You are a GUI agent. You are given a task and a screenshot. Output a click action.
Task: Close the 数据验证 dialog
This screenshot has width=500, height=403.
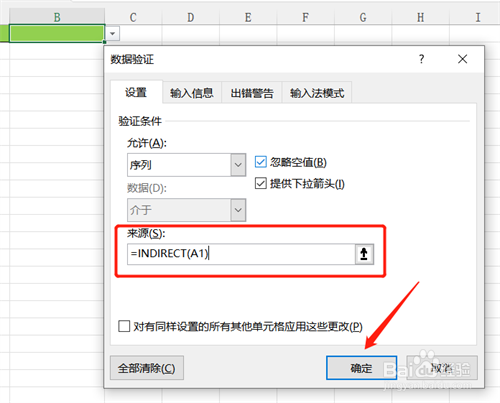(462, 59)
